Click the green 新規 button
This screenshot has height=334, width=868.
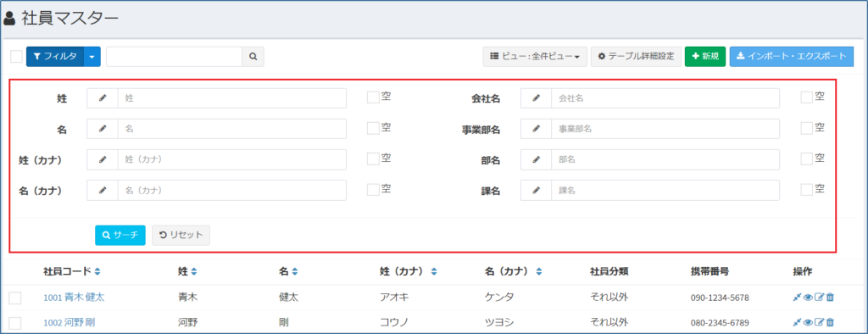click(x=705, y=57)
